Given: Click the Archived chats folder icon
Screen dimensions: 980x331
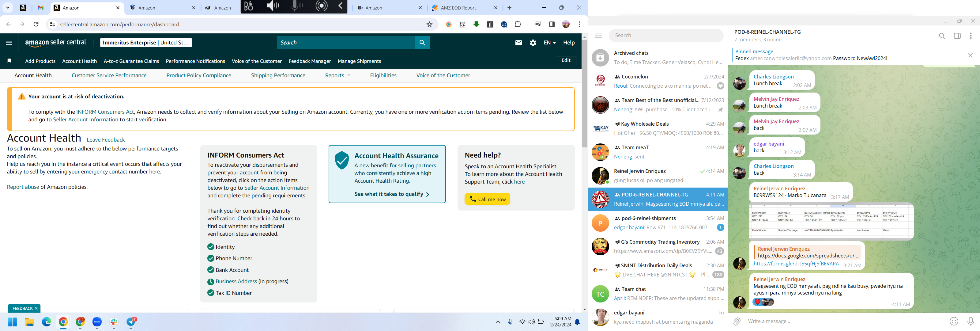Looking at the screenshot, I should [x=600, y=58].
